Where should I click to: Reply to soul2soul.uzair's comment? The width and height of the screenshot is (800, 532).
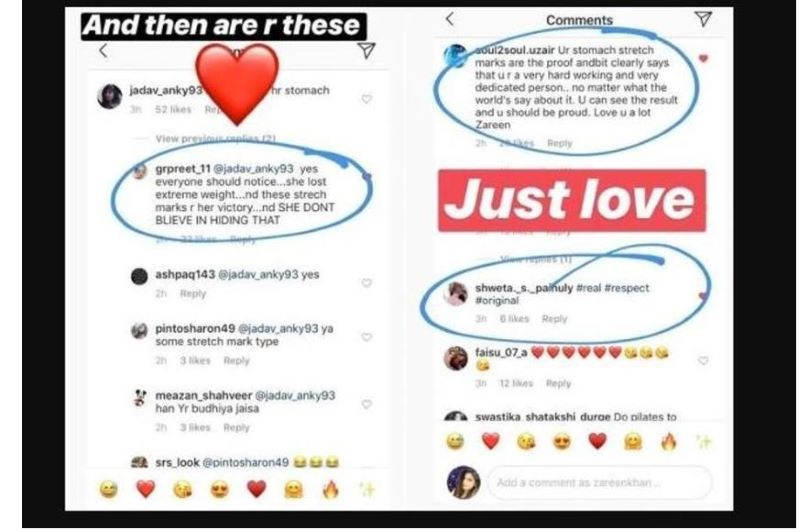click(x=560, y=143)
